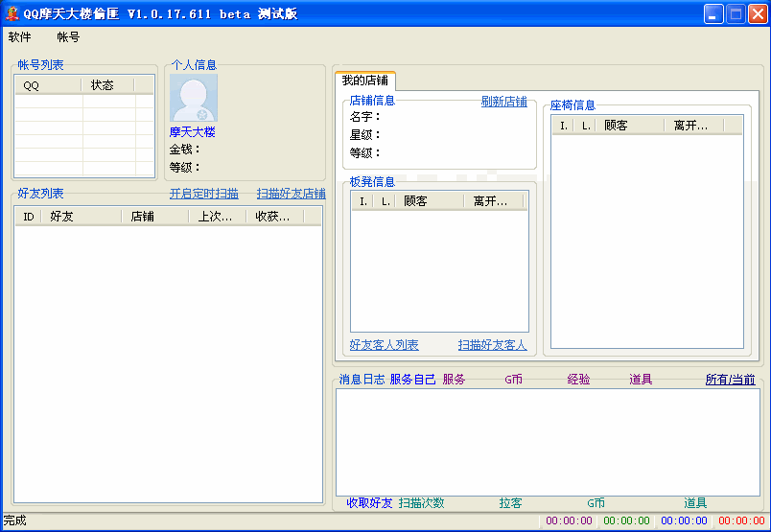Click the app icon in title bar
771x532 pixels.
(x=12, y=13)
